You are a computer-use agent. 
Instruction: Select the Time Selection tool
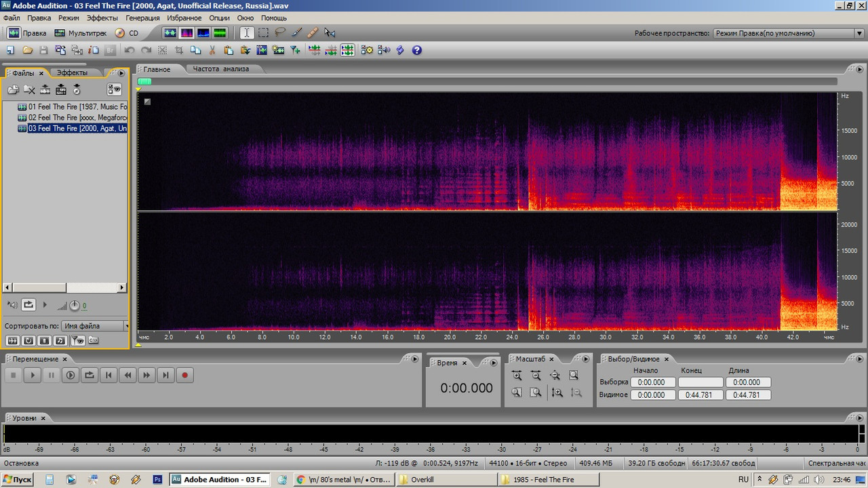247,33
